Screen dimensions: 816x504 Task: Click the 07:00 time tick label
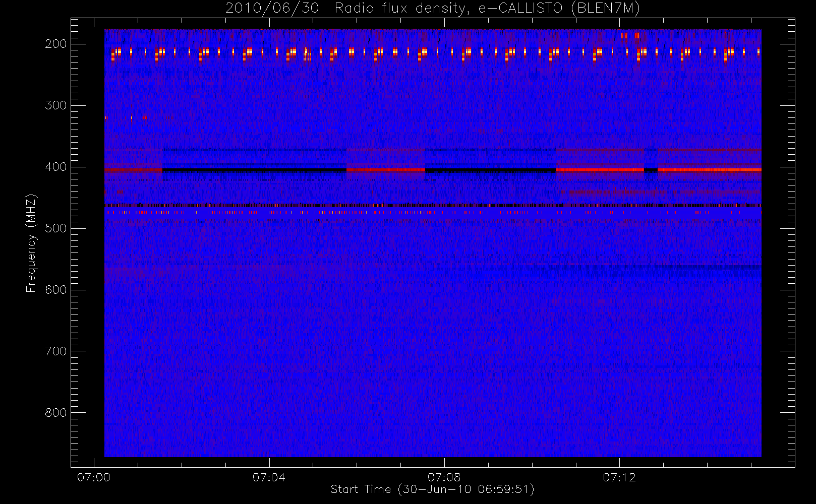tap(94, 477)
